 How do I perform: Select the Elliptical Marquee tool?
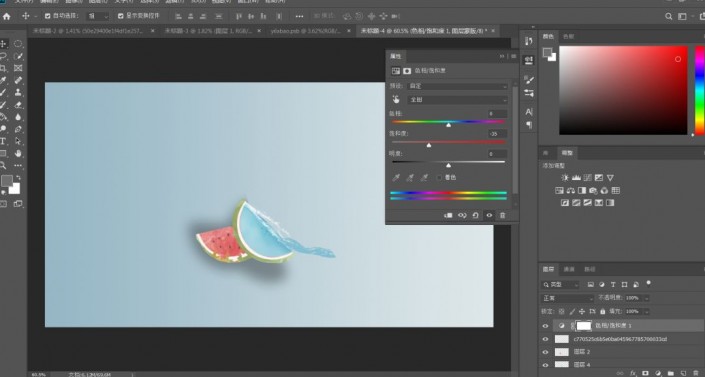click(18, 44)
